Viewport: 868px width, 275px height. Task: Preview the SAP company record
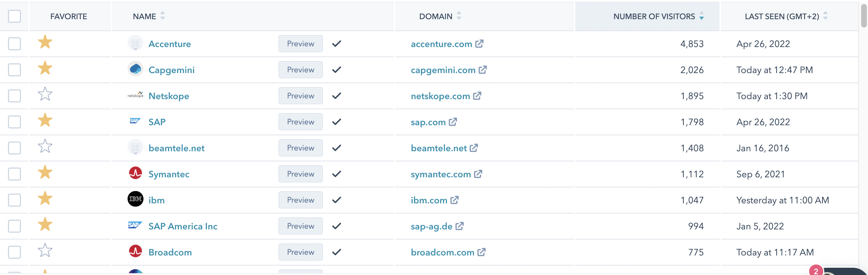point(301,122)
